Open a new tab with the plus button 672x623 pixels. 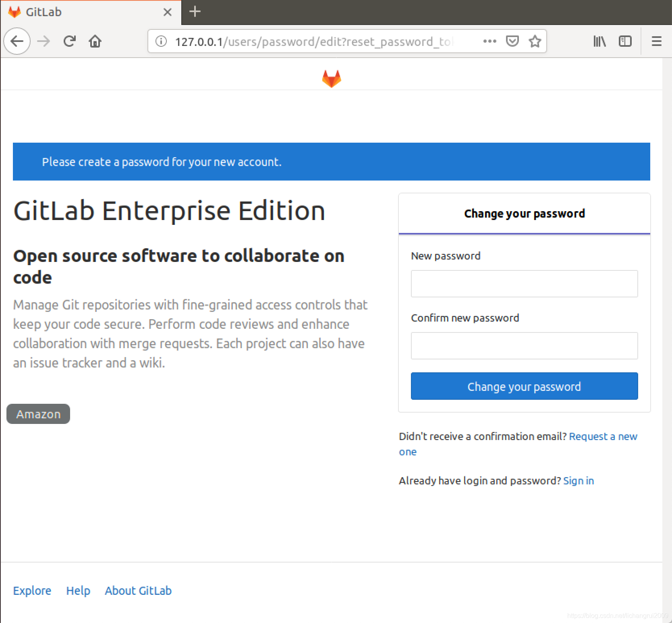[x=195, y=12]
